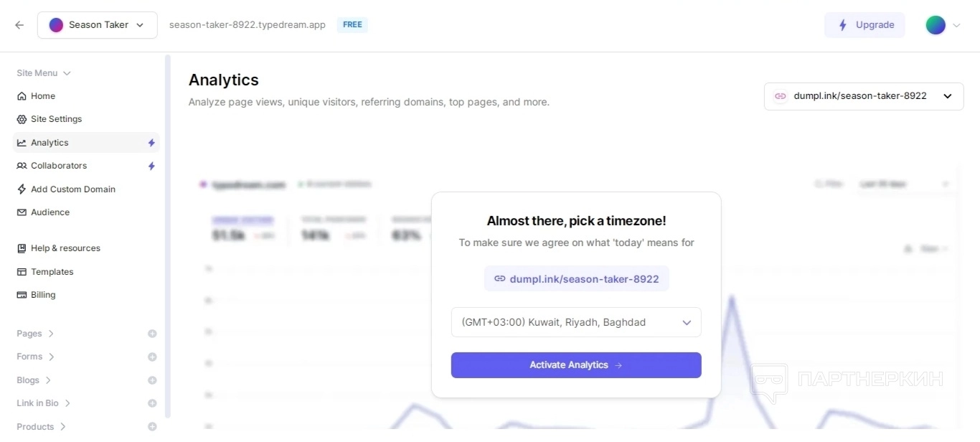Select Billing from the sidebar menu
This screenshot has width=980, height=442.
pyautogui.click(x=43, y=295)
